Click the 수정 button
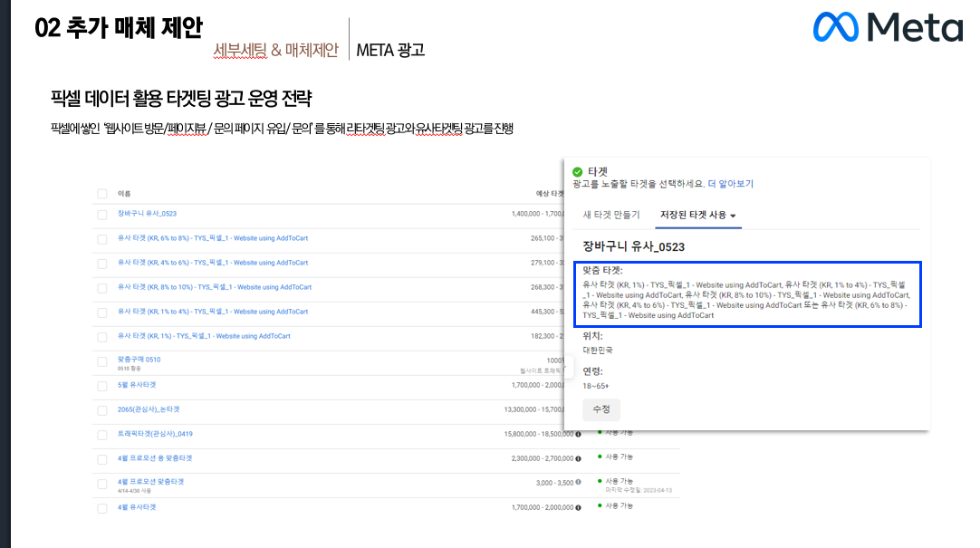This screenshot has height=548, width=980. pos(601,409)
